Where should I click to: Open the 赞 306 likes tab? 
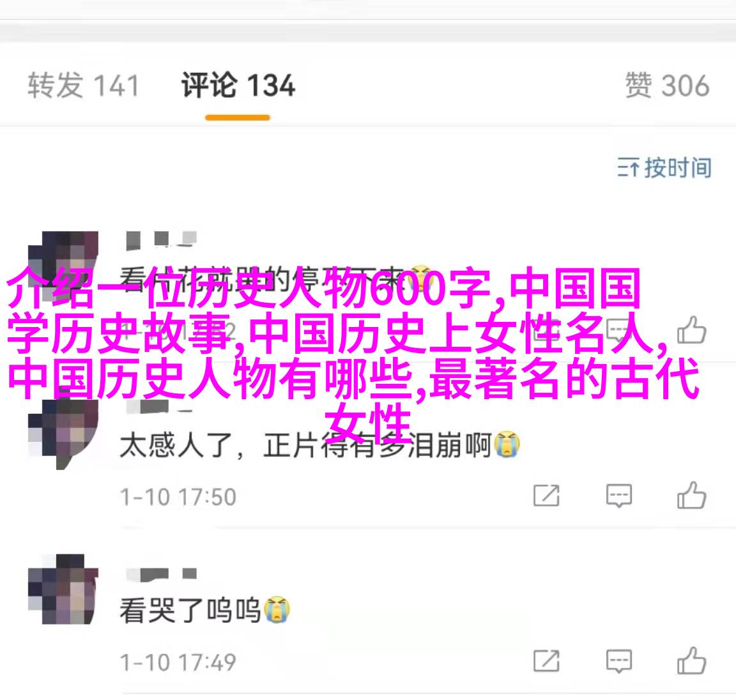click(667, 86)
